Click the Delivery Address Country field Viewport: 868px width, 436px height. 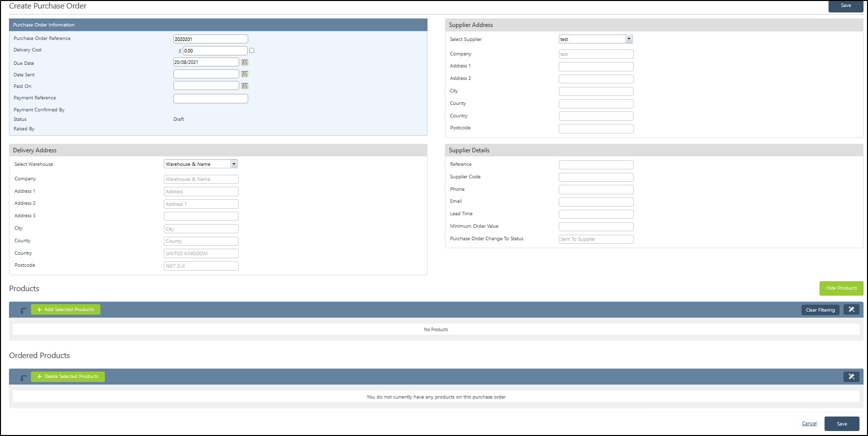click(x=201, y=254)
